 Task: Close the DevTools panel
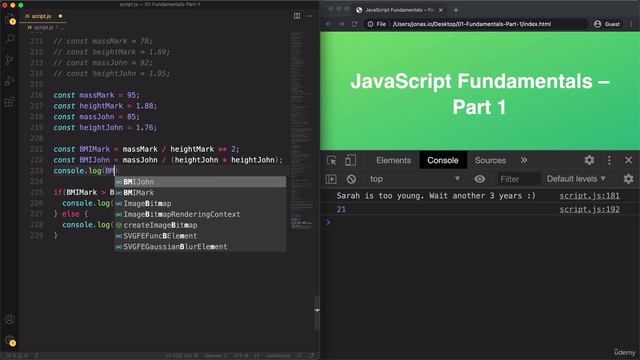tap(629, 160)
